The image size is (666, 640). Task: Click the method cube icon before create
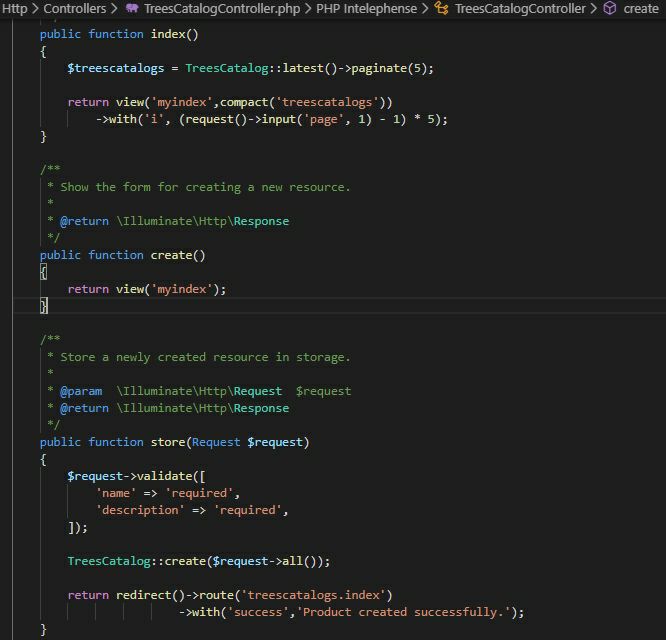(x=610, y=8)
